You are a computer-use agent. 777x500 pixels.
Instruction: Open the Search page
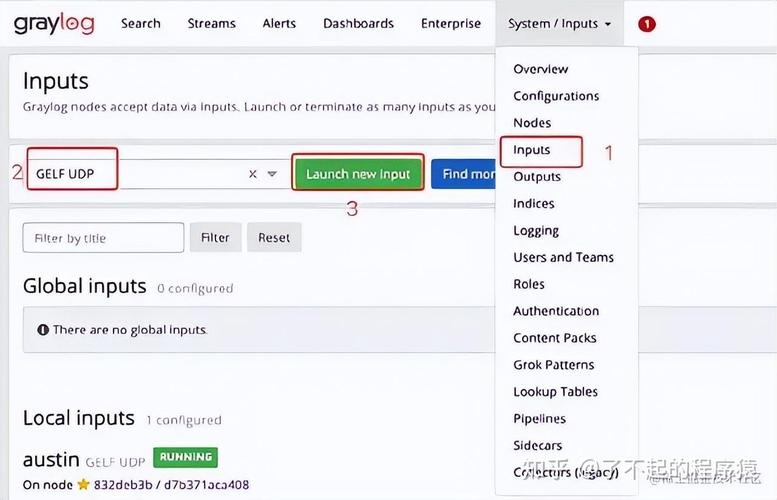point(140,24)
